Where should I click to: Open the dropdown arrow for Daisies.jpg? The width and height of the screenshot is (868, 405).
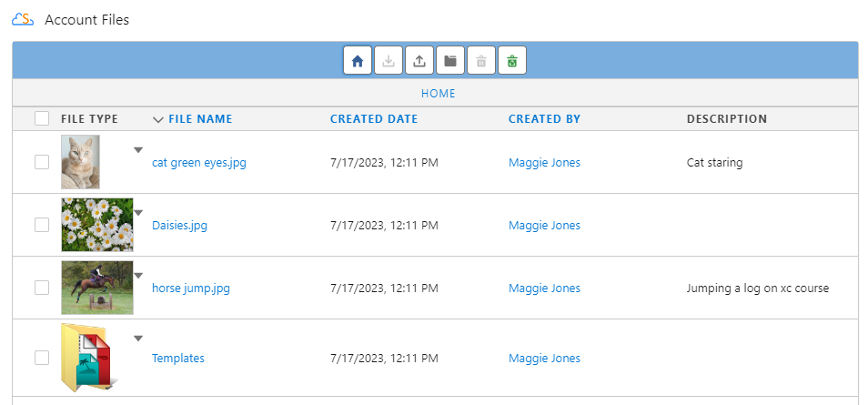point(138,212)
